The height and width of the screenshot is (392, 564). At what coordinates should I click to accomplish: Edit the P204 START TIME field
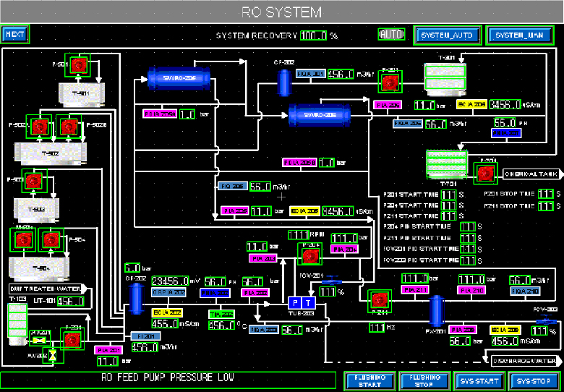[448, 205]
